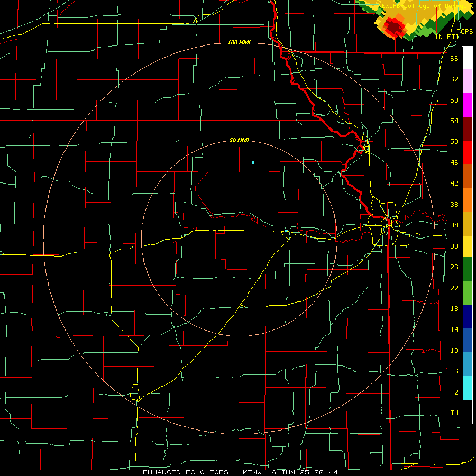Click legend value '58'
The width and height of the screenshot is (476, 476).
[x=454, y=100]
